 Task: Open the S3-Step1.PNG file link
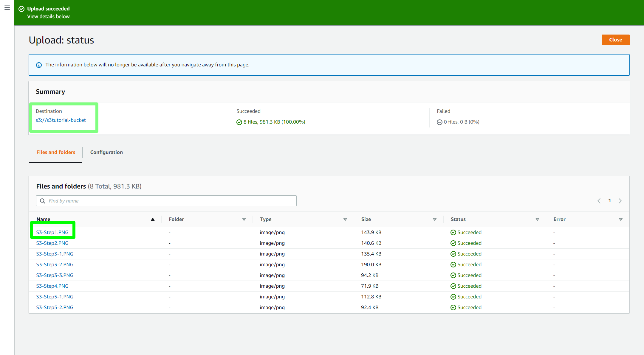point(52,232)
